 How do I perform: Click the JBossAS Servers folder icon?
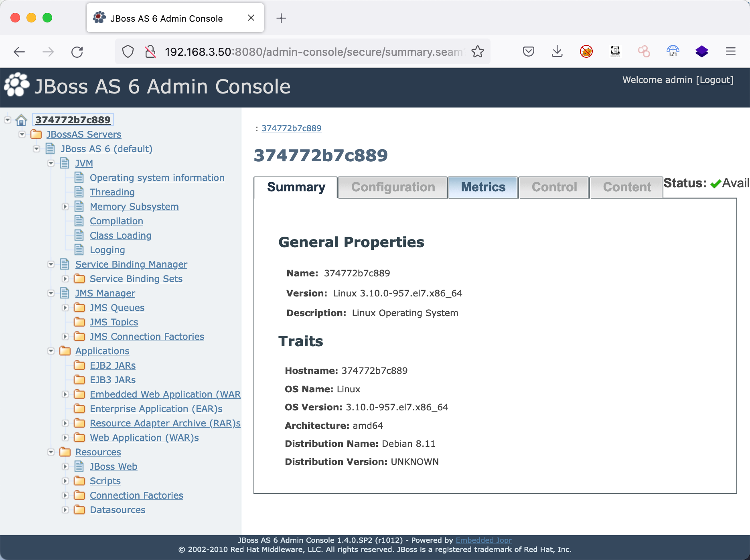tap(36, 134)
